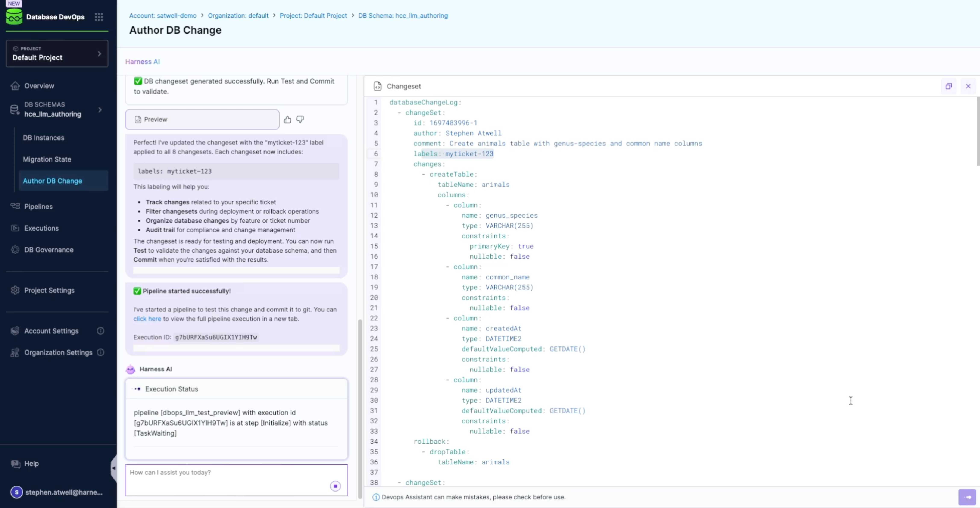Screen dimensions: 980x508
Task: Click 'databaseChangeLog:' on line 1
Action: (425, 103)
